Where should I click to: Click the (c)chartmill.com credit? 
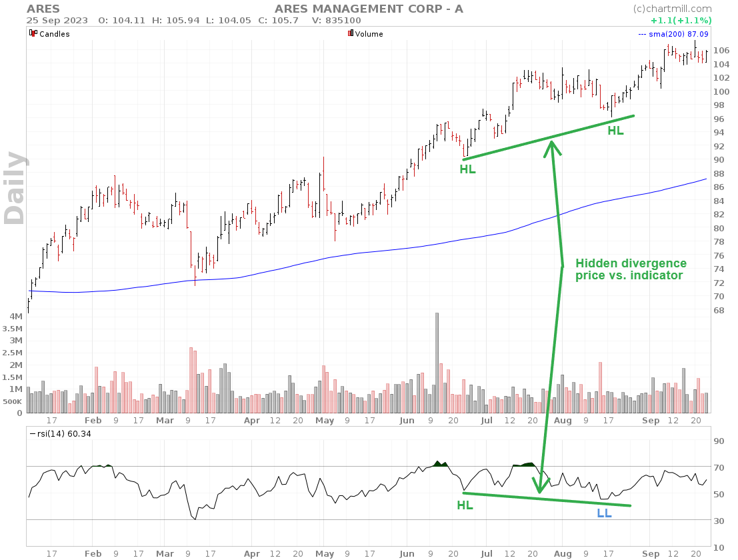[x=672, y=9]
